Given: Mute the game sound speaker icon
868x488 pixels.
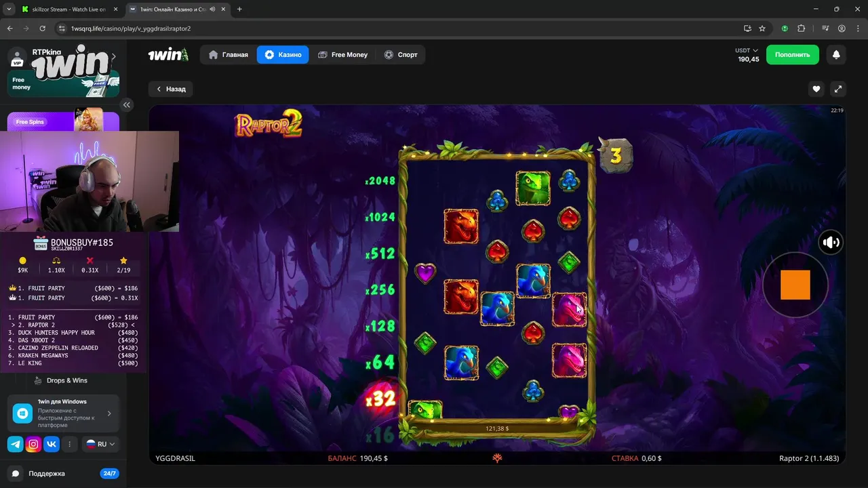Looking at the screenshot, I should click(x=831, y=242).
